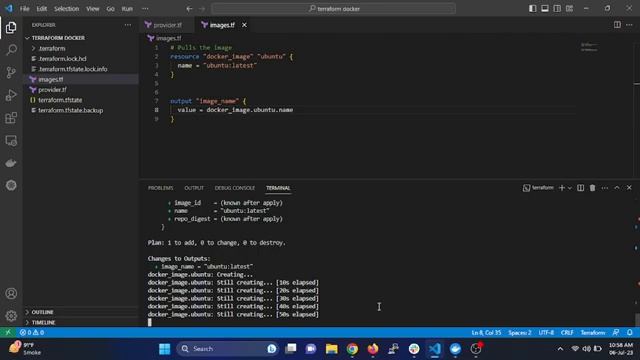Open the Selection menu

[x=66, y=9]
